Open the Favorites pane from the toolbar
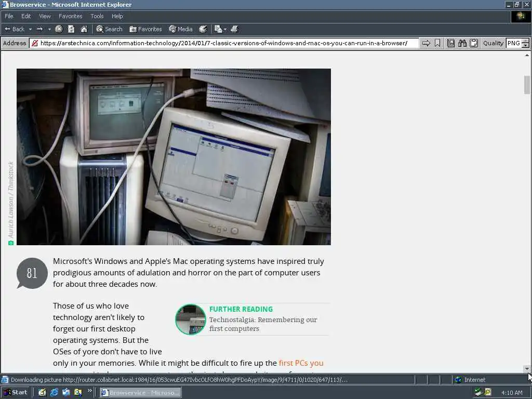532x399 pixels. (145, 29)
